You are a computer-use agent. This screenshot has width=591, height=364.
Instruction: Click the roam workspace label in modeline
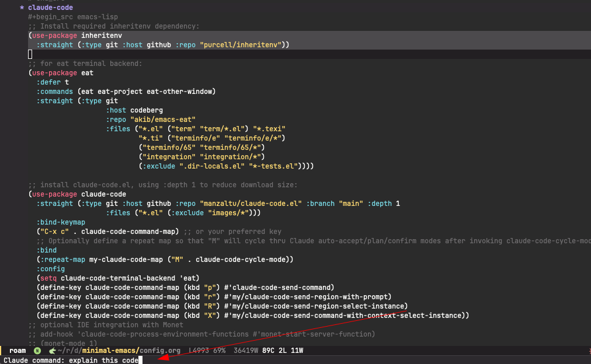coord(18,351)
